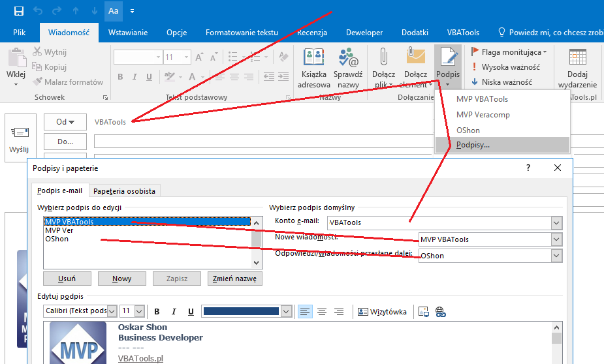Click Dołącz plik paperclip icon
This screenshot has width=604, height=364.
coord(383,57)
